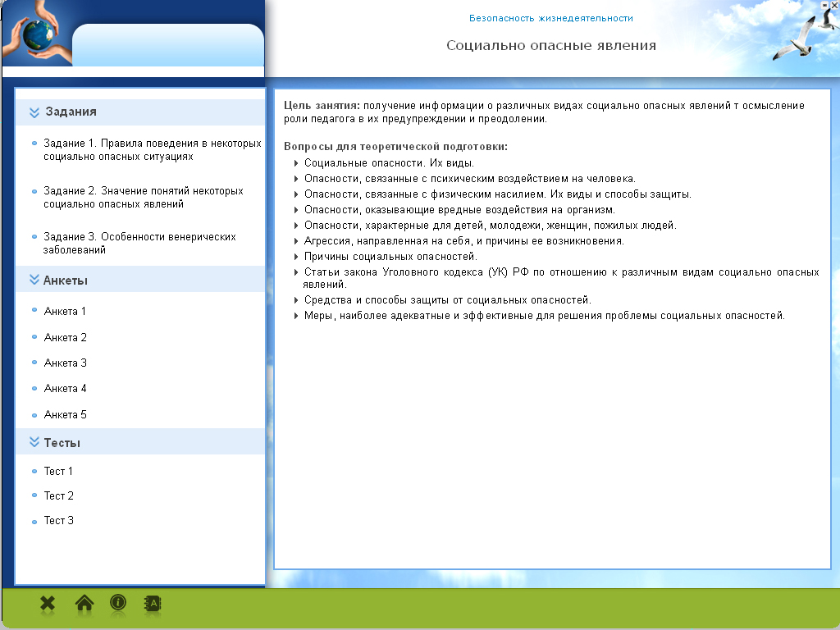Collapse the Тесты section chevron
Screen dimensions: 840x630
(34, 442)
